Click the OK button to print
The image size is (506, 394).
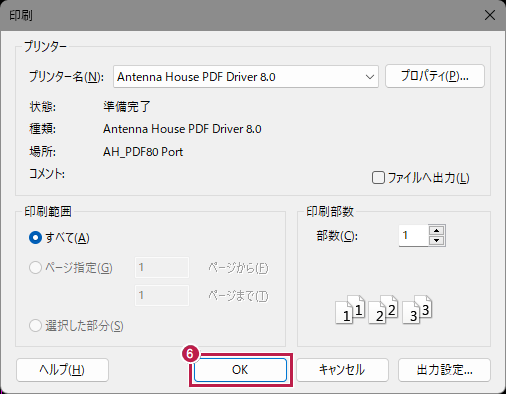pyautogui.click(x=240, y=370)
